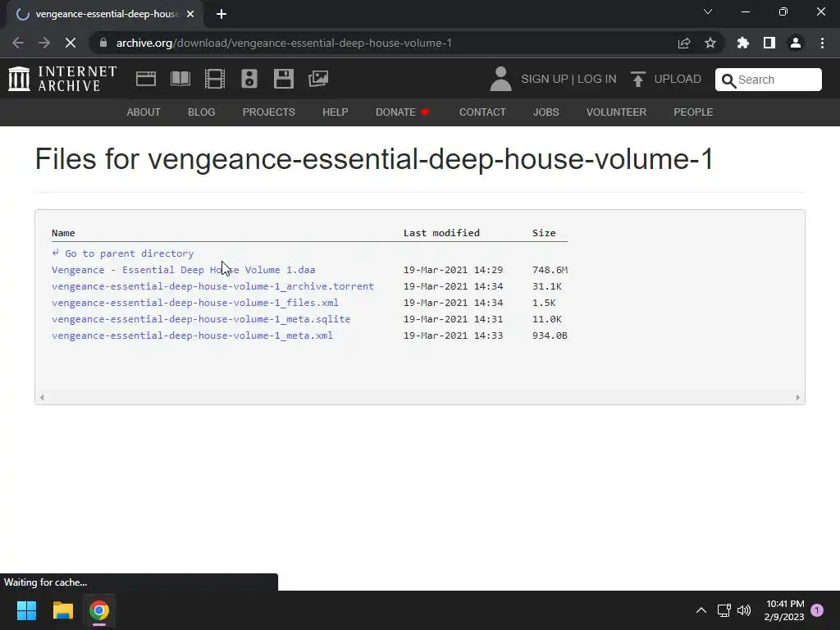This screenshot has height=630, width=840.
Task: Toggle the Chrome side panel
Action: click(x=769, y=43)
